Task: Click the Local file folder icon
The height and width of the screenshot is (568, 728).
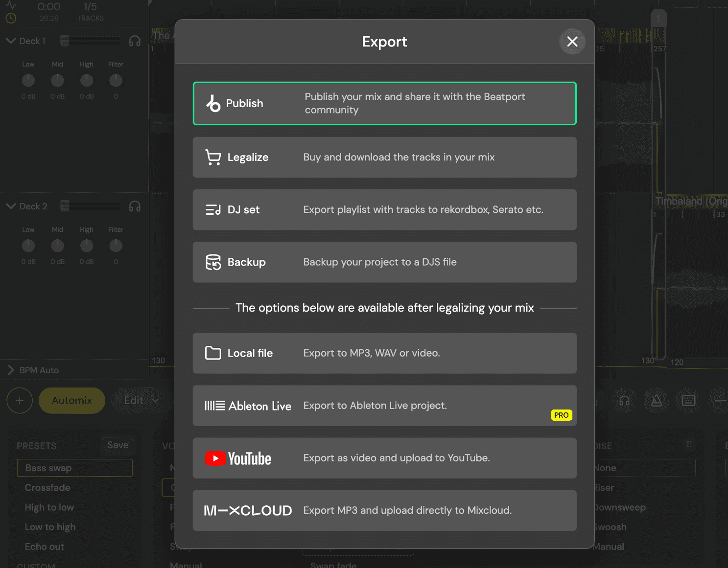Action: click(213, 353)
